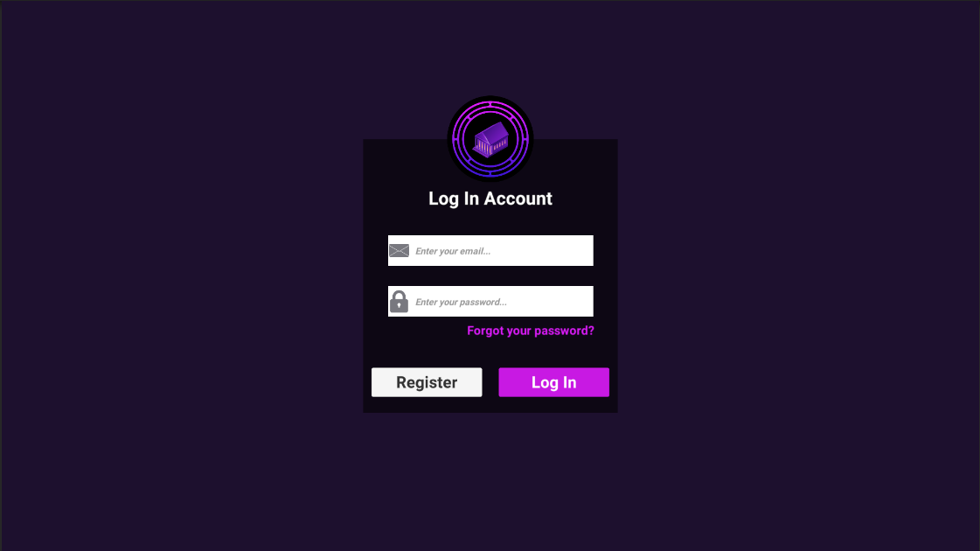Click the Enter your password placeholder text
The width and height of the screenshot is (980, 551).
point(462,302)
